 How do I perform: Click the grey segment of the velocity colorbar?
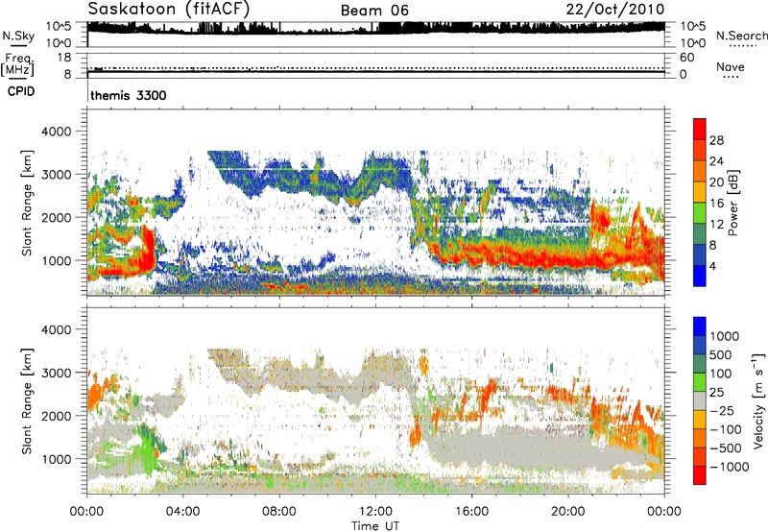(700, 401)
